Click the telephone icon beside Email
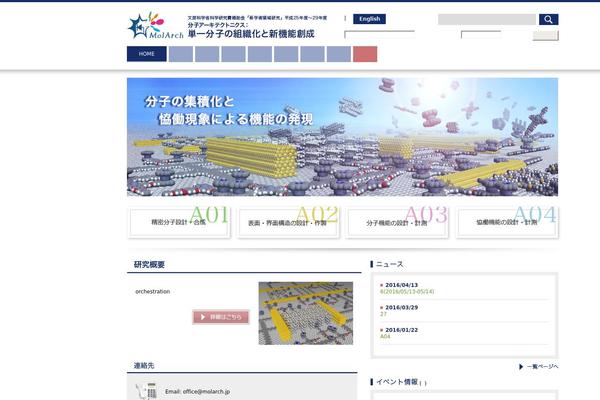This screenshot has width=600, height=400. [x=146, y=391]
